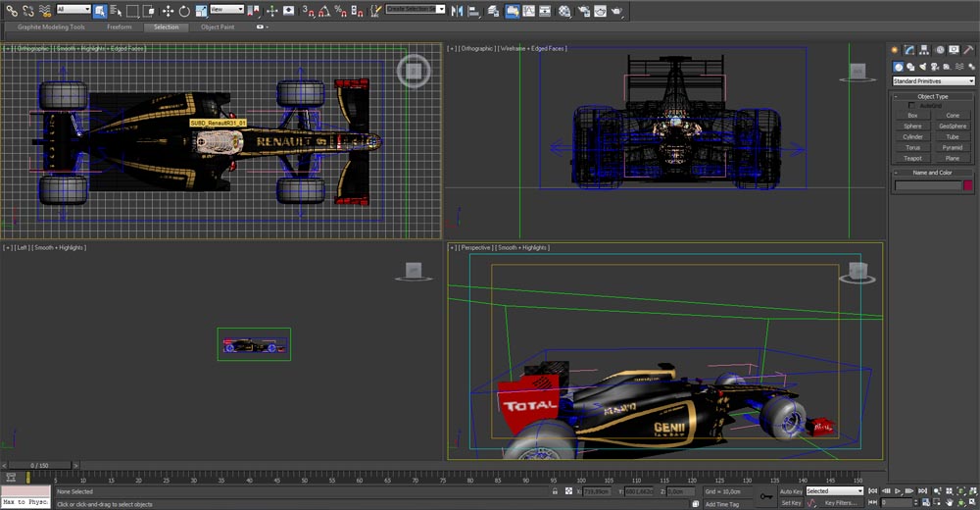Open the Key Filters dialog

click(x=841, y=502)
